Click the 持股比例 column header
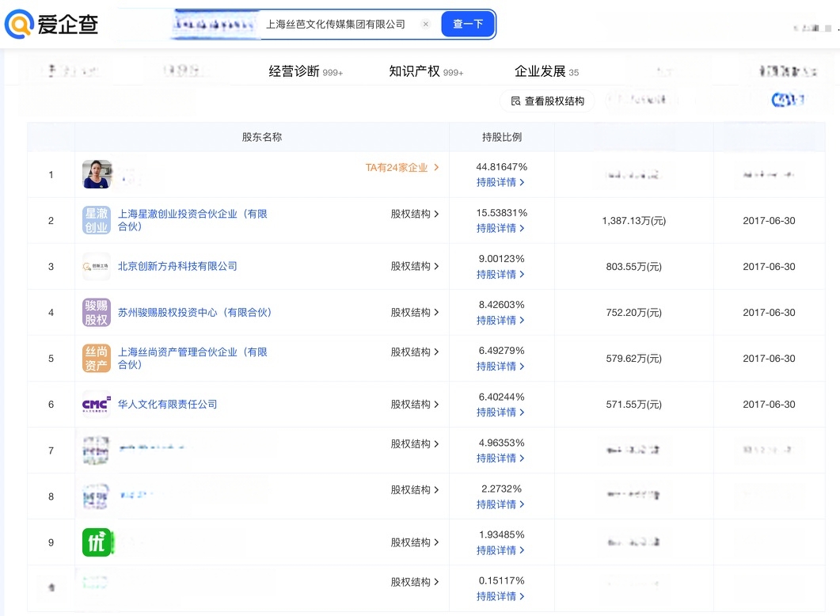The width and height of the screenshot is (840, 616). pos(502,137)
